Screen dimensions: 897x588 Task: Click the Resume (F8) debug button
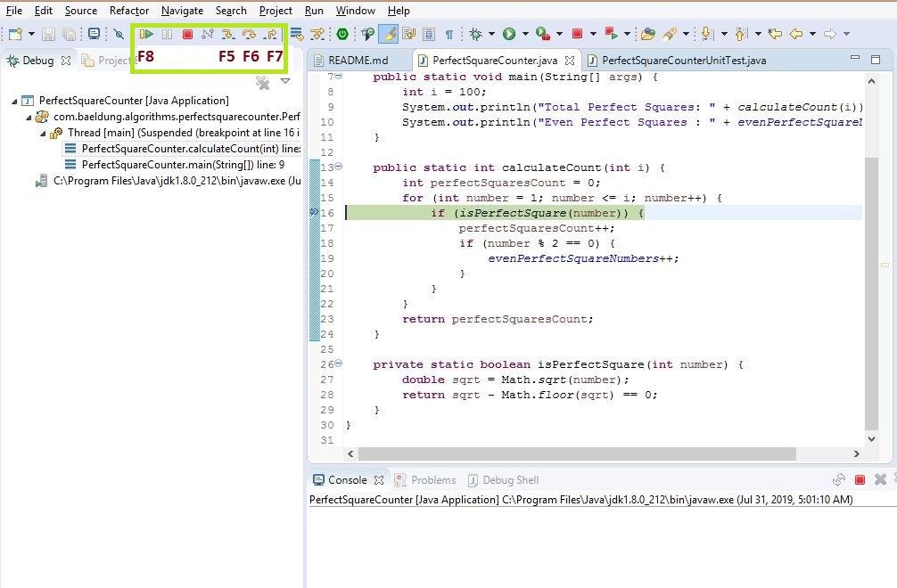[x=146, y=34]
